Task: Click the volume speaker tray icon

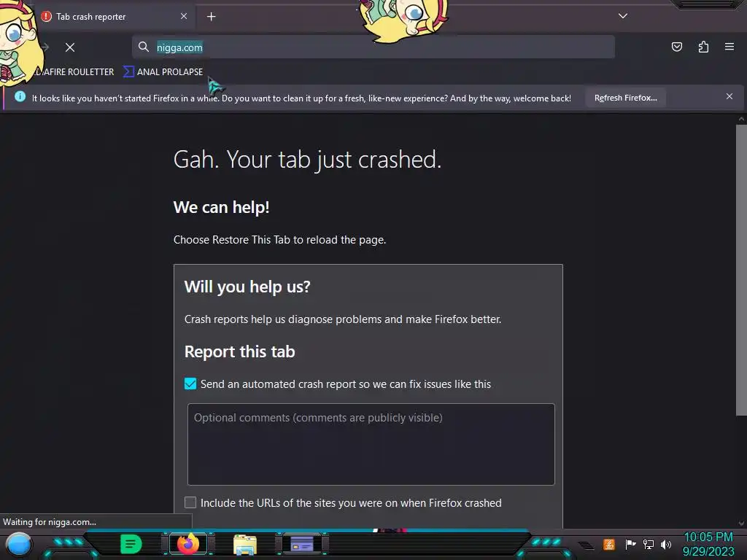Action: point(666,544)
